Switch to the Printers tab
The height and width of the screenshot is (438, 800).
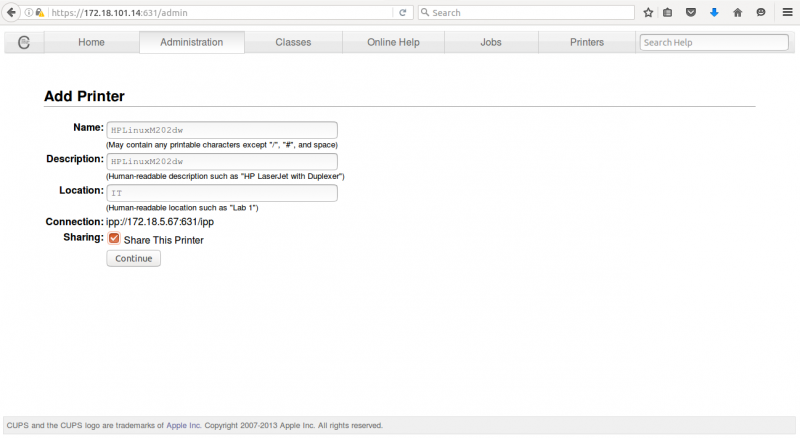[587, 42]
